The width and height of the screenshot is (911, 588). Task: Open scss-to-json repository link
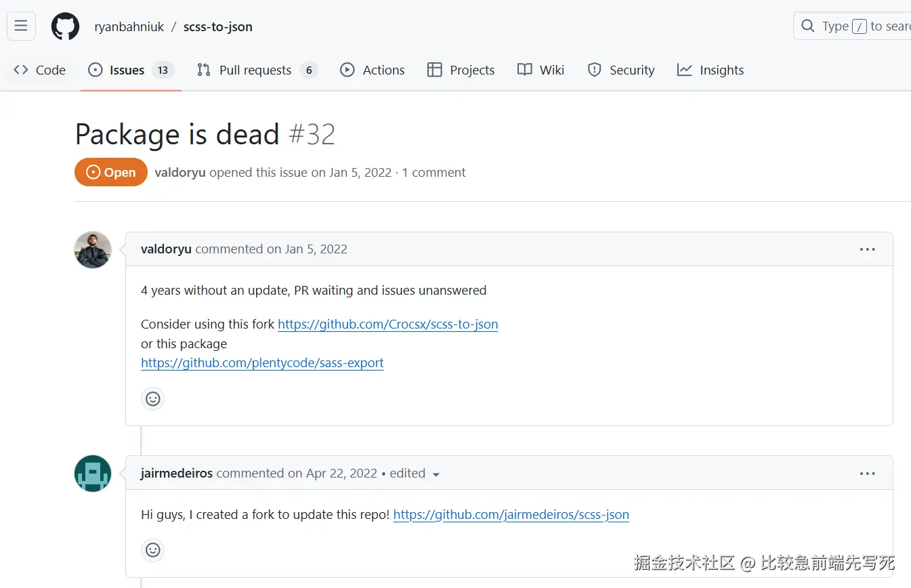tap(218, 27)
